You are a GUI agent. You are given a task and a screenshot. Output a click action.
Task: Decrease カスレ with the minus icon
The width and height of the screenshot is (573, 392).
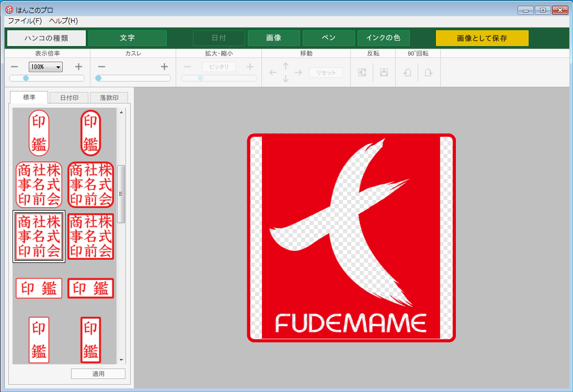pyautogui.click(x=101, y=67)
